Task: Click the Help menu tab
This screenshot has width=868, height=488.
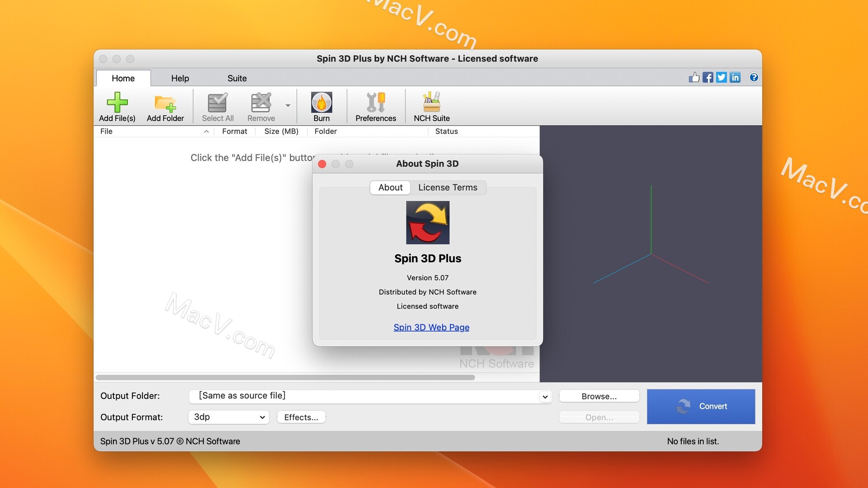Action: tap(179, 77)
